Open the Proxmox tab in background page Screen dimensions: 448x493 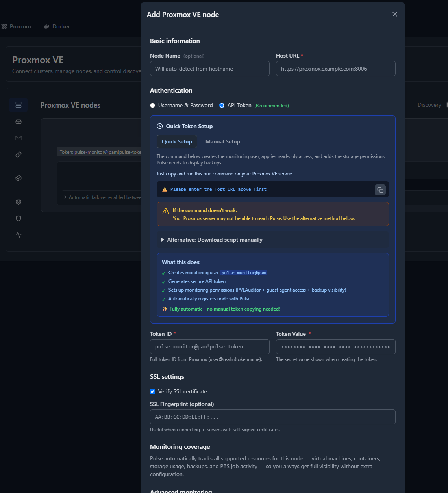[x=17, y=26]
